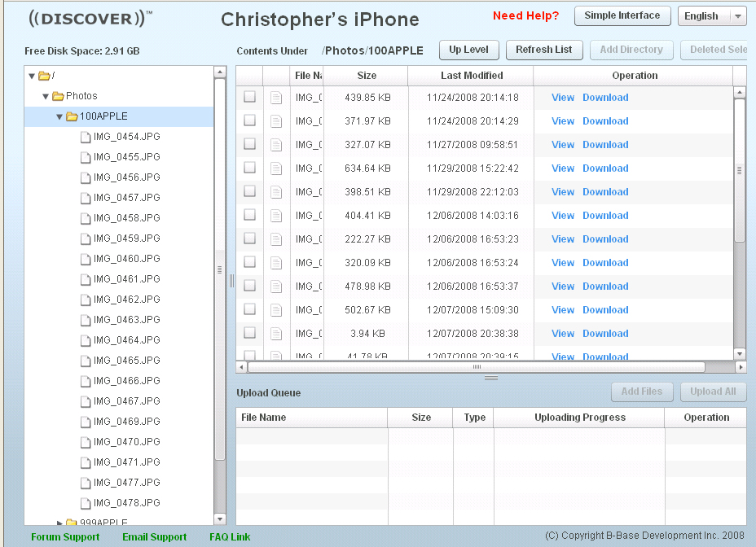Click file icon beside IMG_0455.JPG in tree
The width and height of the screenshot is (756, 547).
pos(86,158)
